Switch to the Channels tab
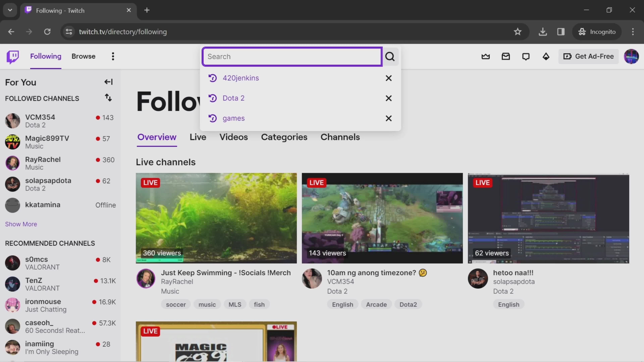The image size is (644, 362). pyautogui.click(x=340, y=137)
